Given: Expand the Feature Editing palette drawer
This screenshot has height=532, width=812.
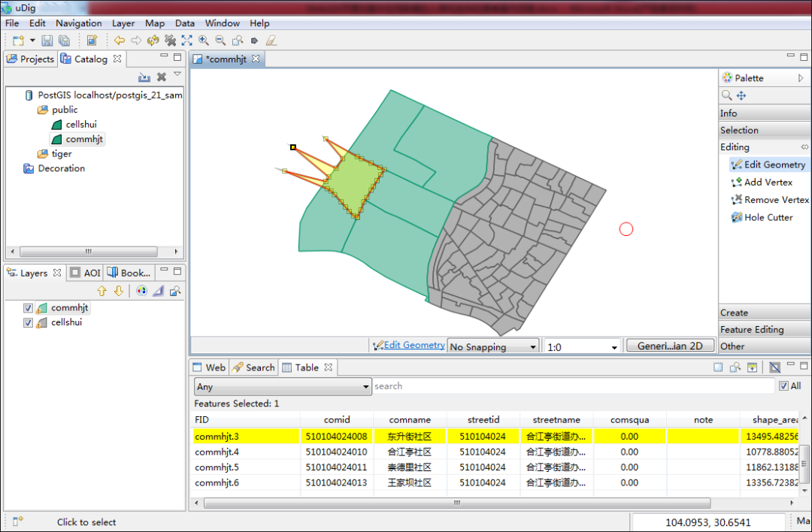Looking at the screenshot, I should [765, 330].
